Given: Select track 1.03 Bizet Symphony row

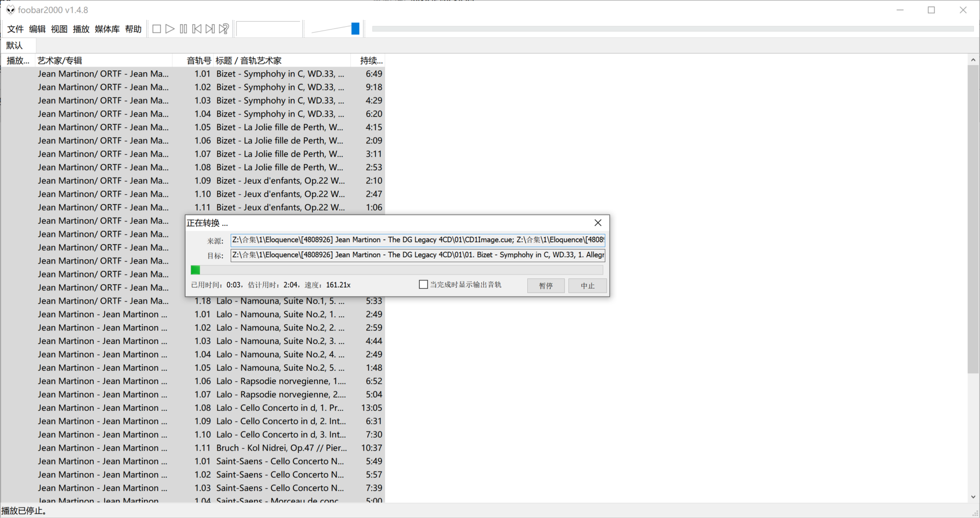Looking at the screenshot, I should (x=193, y=100).
